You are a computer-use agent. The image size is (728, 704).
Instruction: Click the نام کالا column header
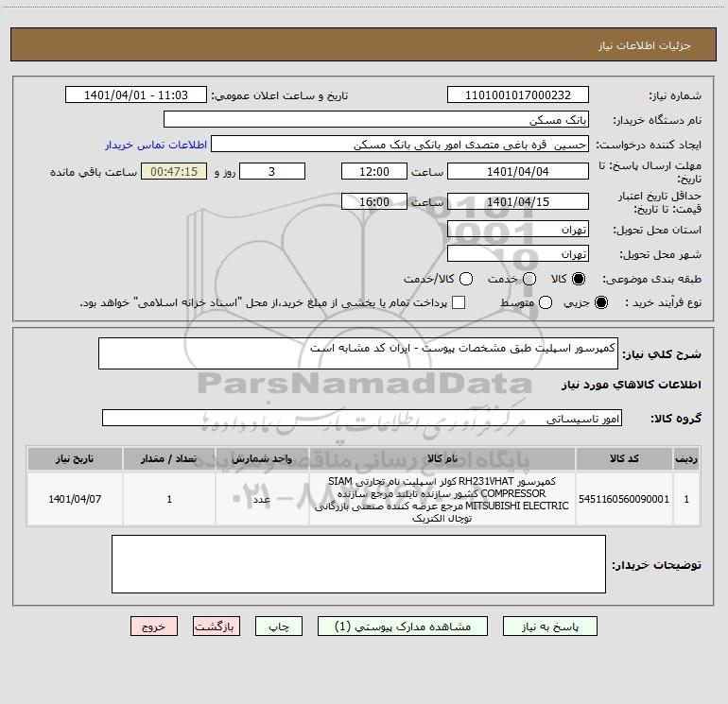[442, 458]
